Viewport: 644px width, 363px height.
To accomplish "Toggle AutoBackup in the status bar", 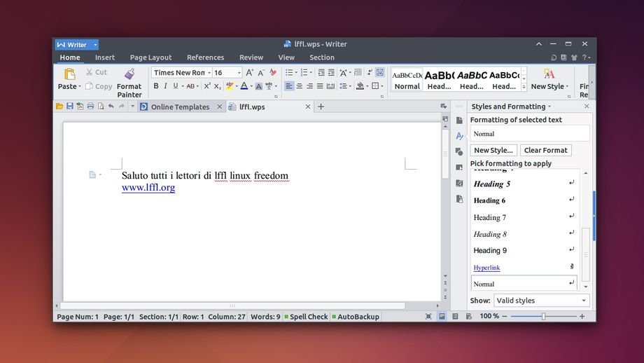I will [x=355, y=317].
